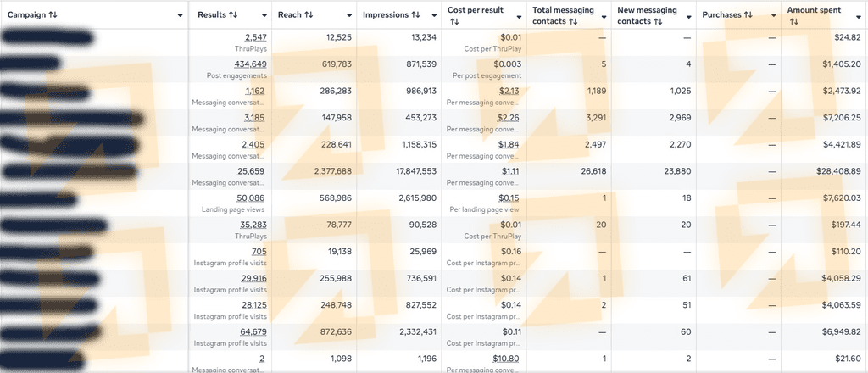
Task: Click New messaging contacts sort arrows
Action: 657,21
